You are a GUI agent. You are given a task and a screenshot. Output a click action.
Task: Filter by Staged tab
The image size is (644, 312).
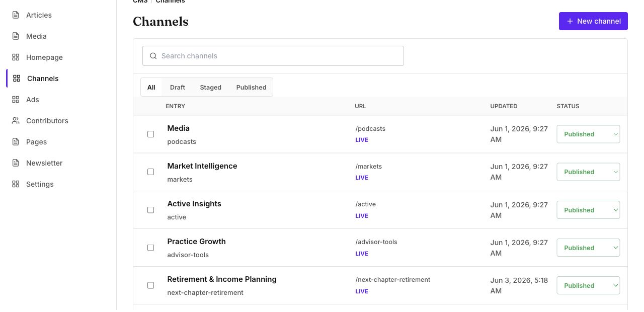coord(210,87)
